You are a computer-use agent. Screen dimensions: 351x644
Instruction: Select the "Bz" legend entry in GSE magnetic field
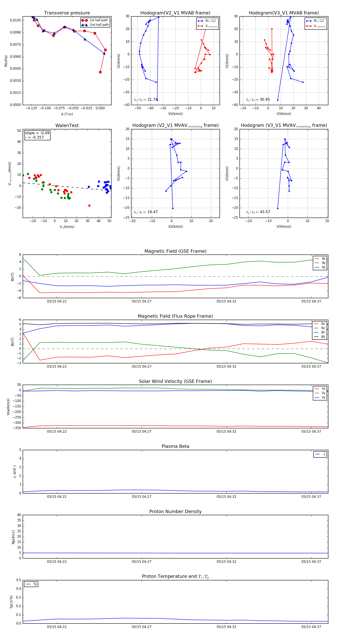coord(320,268)
